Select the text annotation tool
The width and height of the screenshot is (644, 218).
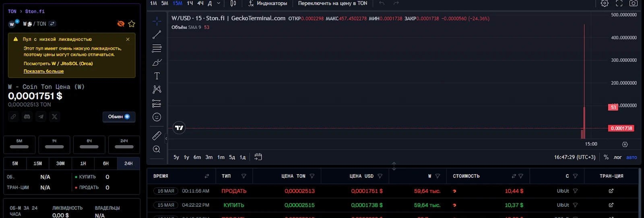pos(157,76)
